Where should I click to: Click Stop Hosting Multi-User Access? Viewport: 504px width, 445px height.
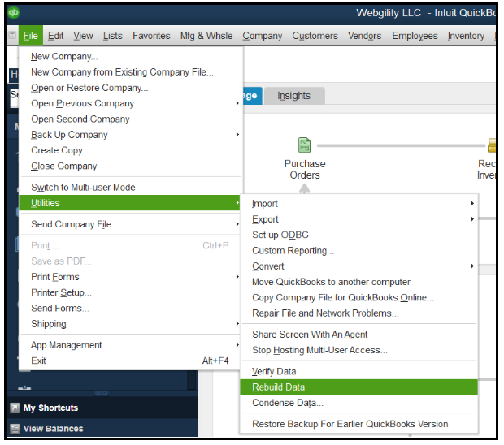[x=319, y=350]
